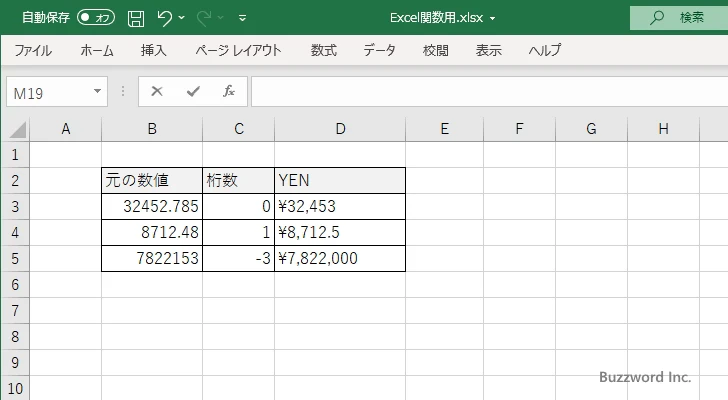The height and width of the screenshot is (400, 728).
Task: Toggle the AutoSave switch
Action: (x=96, y=18)
